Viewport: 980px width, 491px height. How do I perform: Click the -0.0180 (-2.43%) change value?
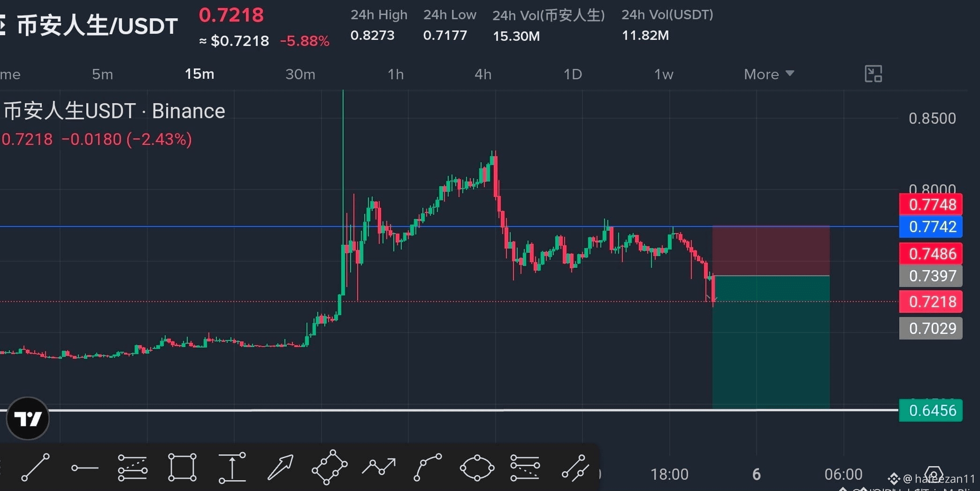[127, 139]
